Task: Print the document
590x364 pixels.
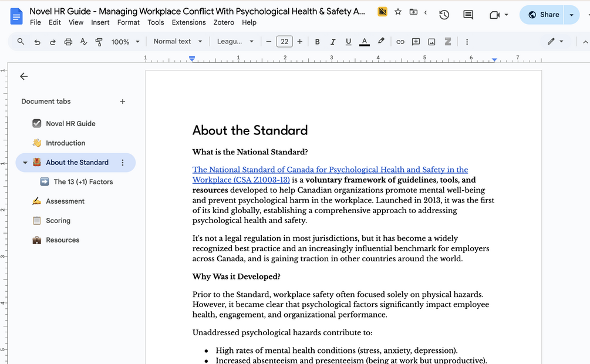Action: pyautogui.click(x=68, y=42)
